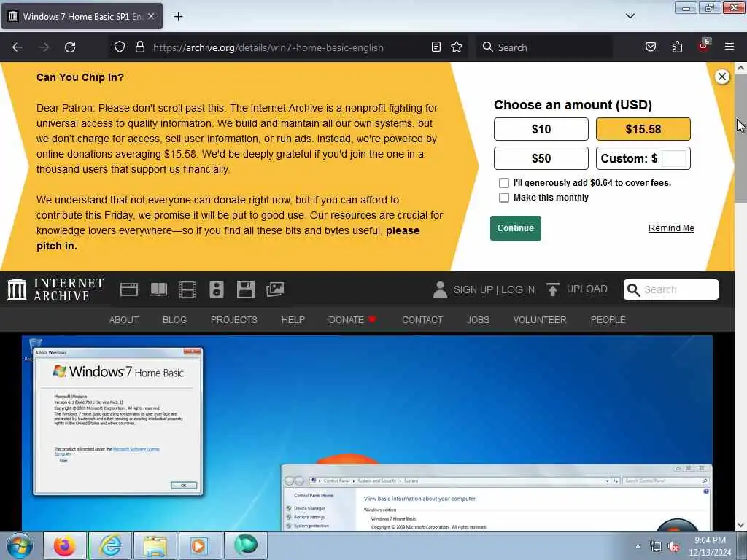This screenshot has height=560, width=747.
Task: Click the muted volume tray icon
Action: [673, 547]
